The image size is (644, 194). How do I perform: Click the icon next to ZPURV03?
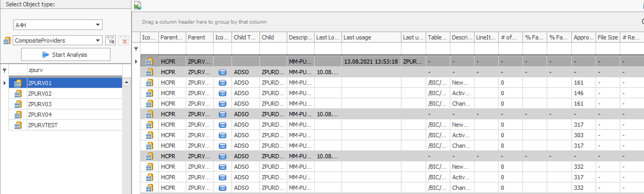tap(18, 104)
